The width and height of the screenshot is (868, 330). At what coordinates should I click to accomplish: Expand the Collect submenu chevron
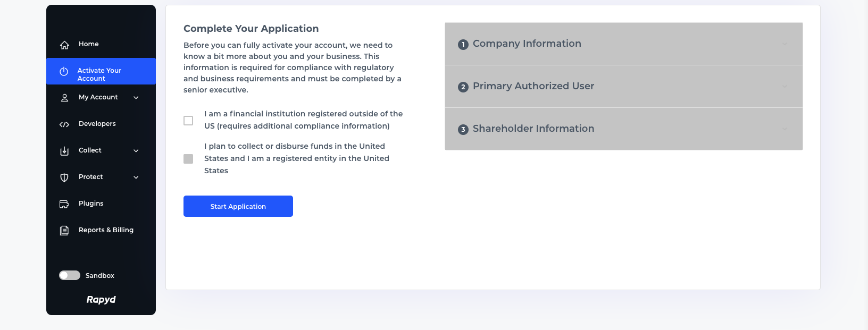136,151
